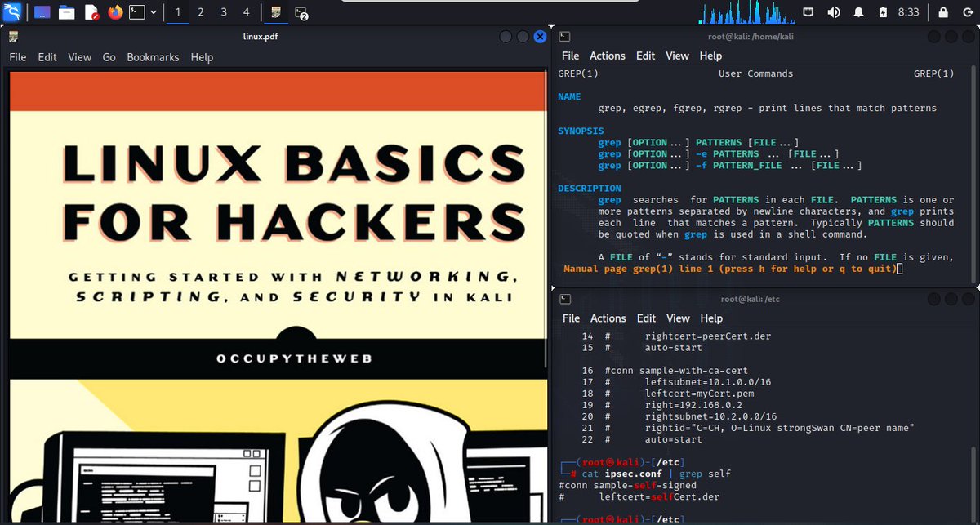Screen dimensions: 980x525
Task: Open Actions menu in /etc terminal
Action: pyautogui.click(x=608, y=318)
